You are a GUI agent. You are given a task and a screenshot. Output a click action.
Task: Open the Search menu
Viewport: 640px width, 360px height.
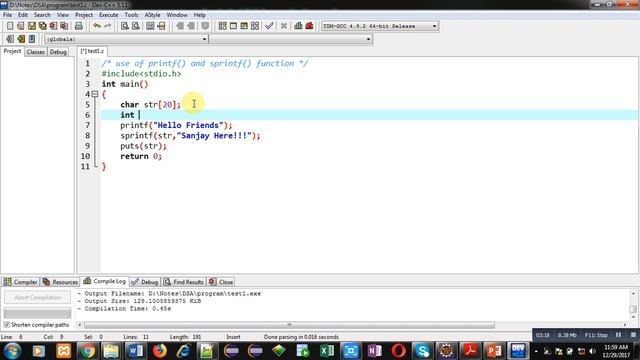42,15
